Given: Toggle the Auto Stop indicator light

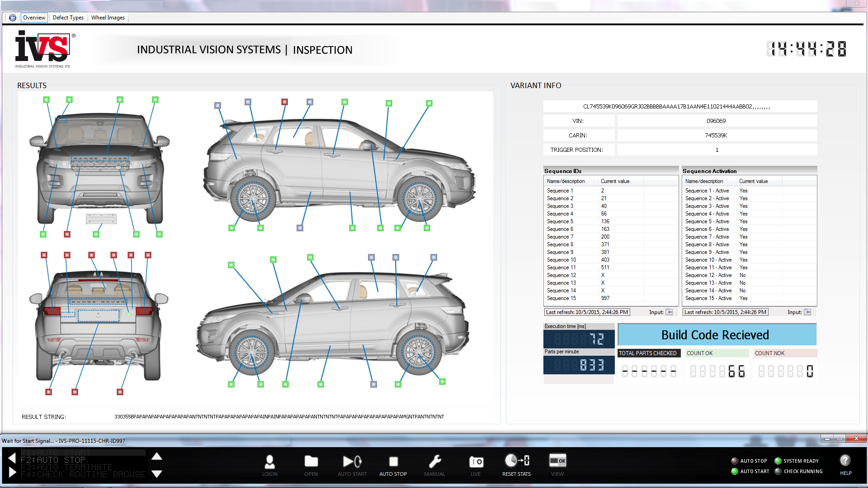Looking at the screenshot, I should 735,461.
